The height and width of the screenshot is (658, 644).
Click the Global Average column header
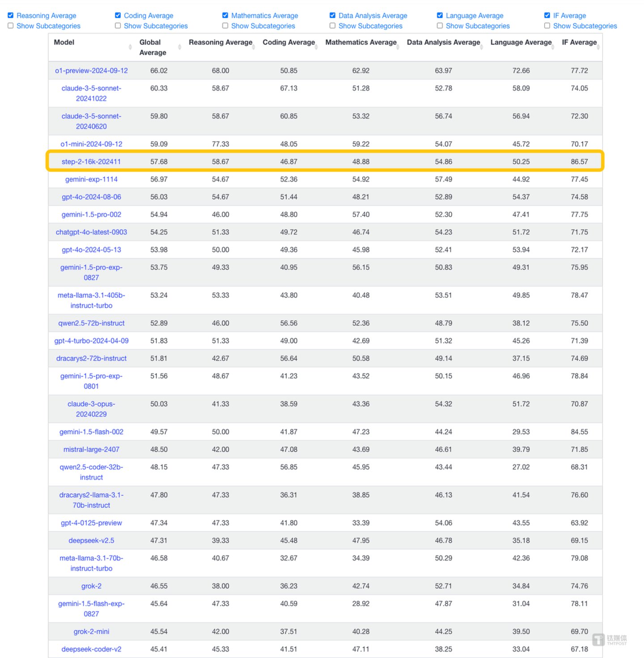point(153,47)
